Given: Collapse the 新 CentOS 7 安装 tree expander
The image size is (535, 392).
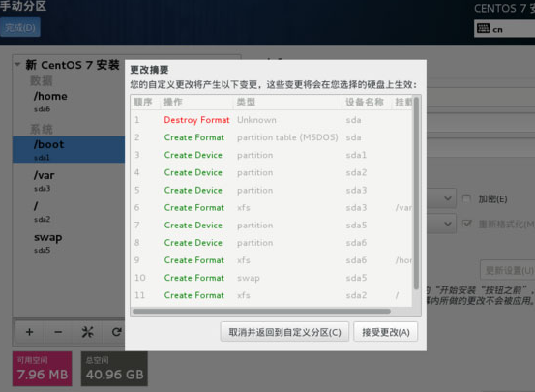Looking at the screenshot, I should coord(17,64).
